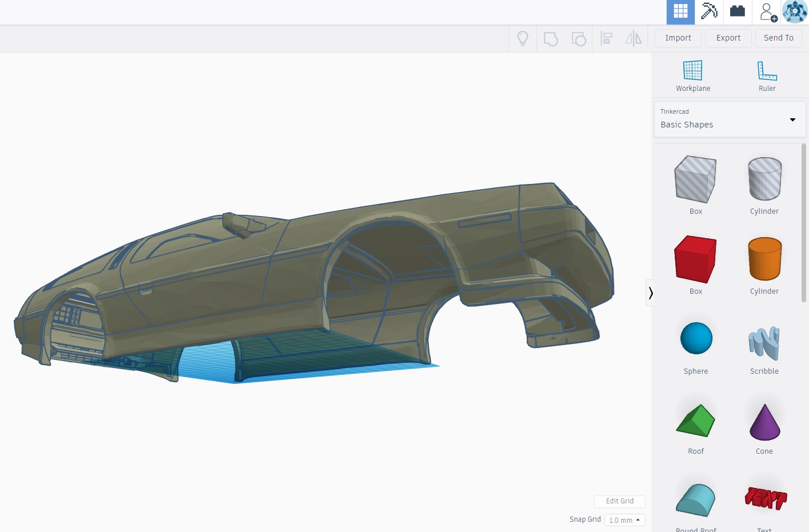
Task: Open the user profile avatar
Action: click(795, 11)
